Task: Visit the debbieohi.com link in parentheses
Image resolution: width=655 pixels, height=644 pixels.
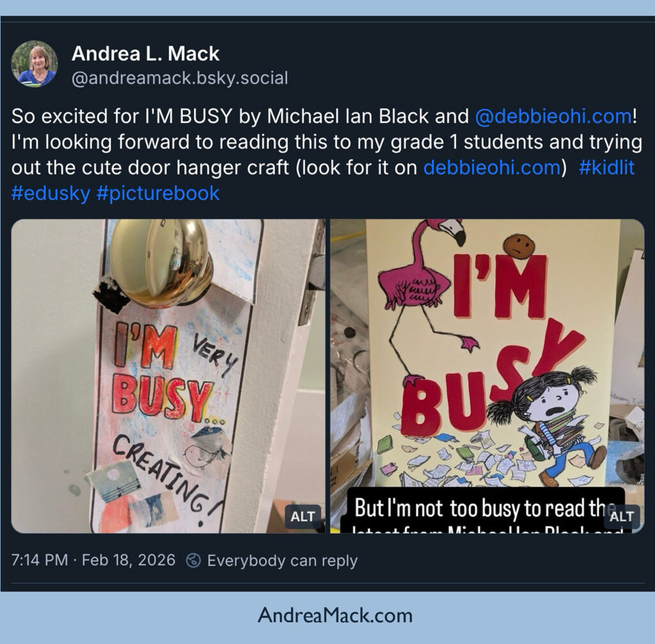Action: pos(492,168)
